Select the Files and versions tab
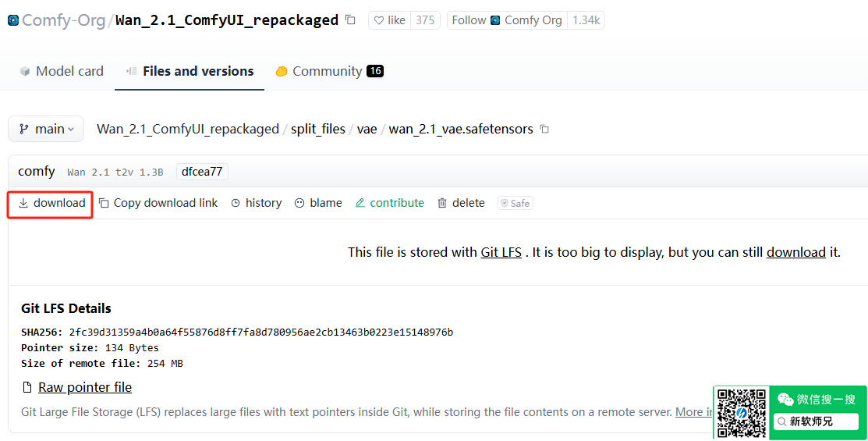Image resolution: width=868 pixels, height=441 pixels. pos(190,71)
